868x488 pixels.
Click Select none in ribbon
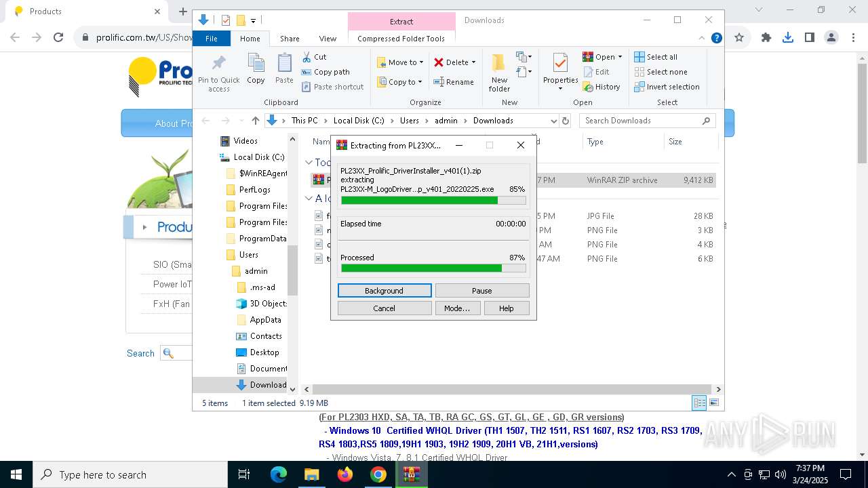coord(661,72)
